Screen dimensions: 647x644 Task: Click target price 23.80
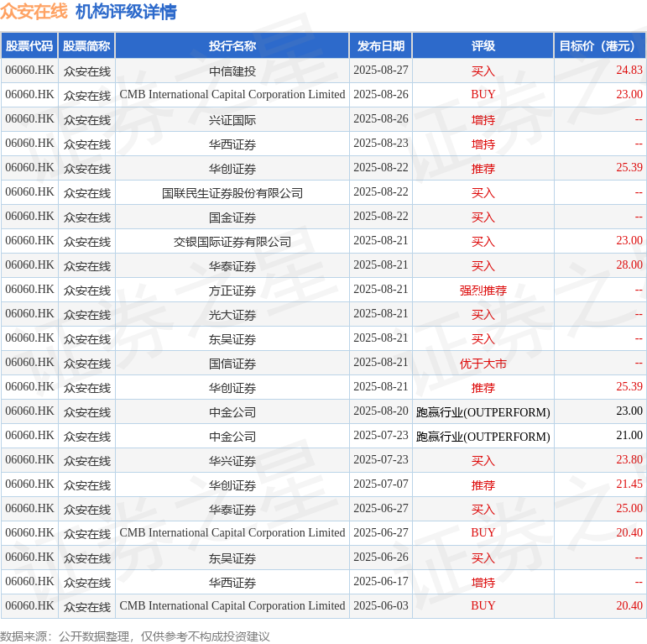click(x=629, y=460)
